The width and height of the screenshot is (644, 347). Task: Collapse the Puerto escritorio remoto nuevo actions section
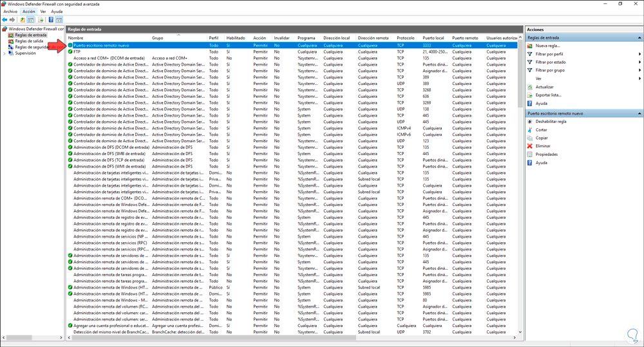click(x=639, y=113)
